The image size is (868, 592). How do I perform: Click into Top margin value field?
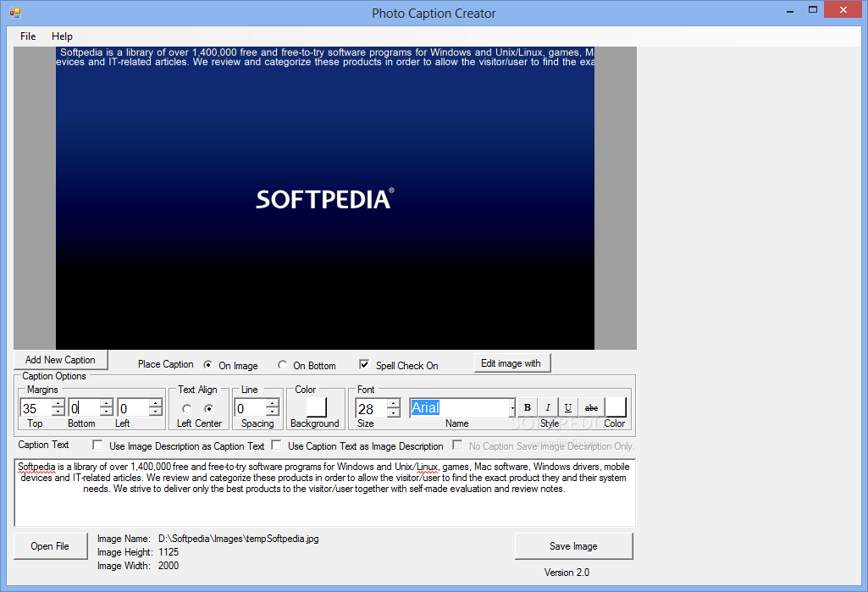36,408
